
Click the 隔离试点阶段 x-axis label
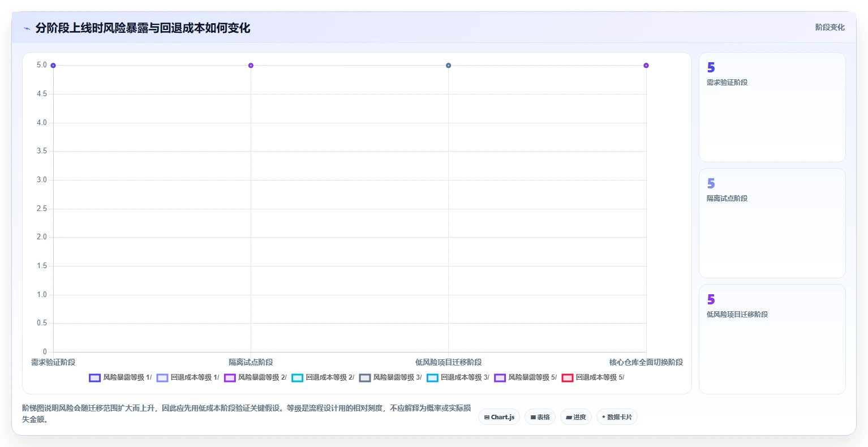pyautogui.click(x=251, y=362)
